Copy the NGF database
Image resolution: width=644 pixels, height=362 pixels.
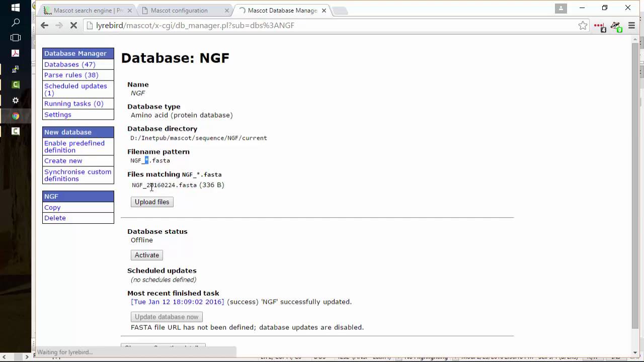coord(52,207)
